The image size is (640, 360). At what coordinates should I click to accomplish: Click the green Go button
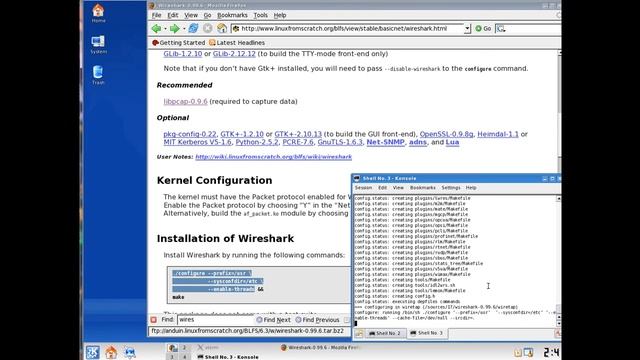tap(483, 29)
